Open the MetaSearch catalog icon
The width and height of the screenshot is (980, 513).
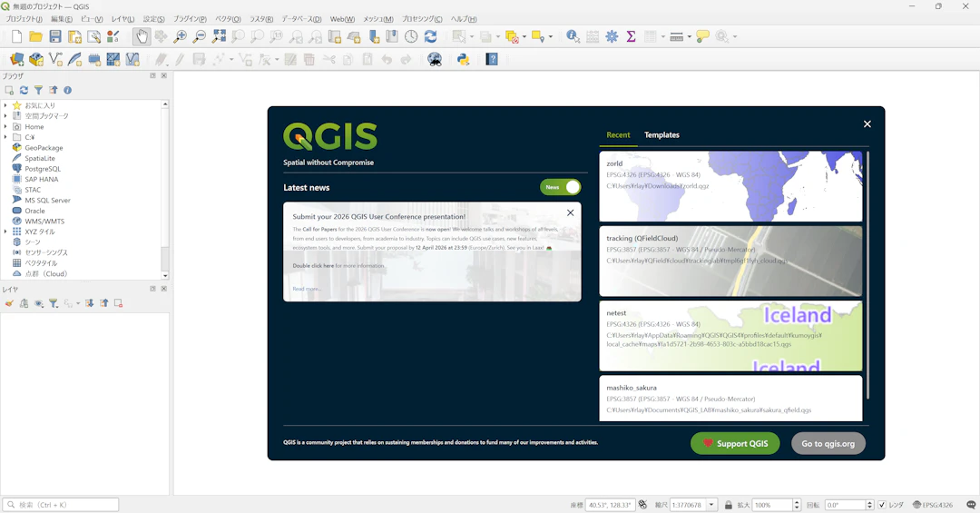pyautogui.click(x=435, y=59)
